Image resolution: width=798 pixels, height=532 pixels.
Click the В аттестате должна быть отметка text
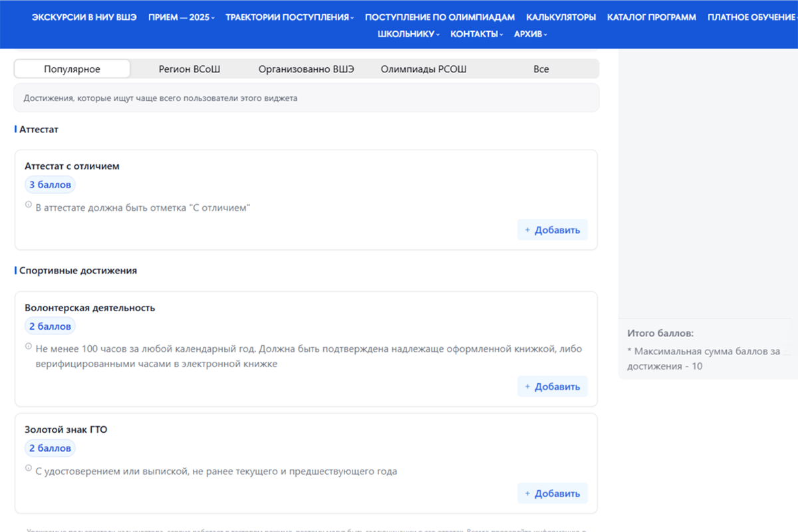click(x=143, y=208)
